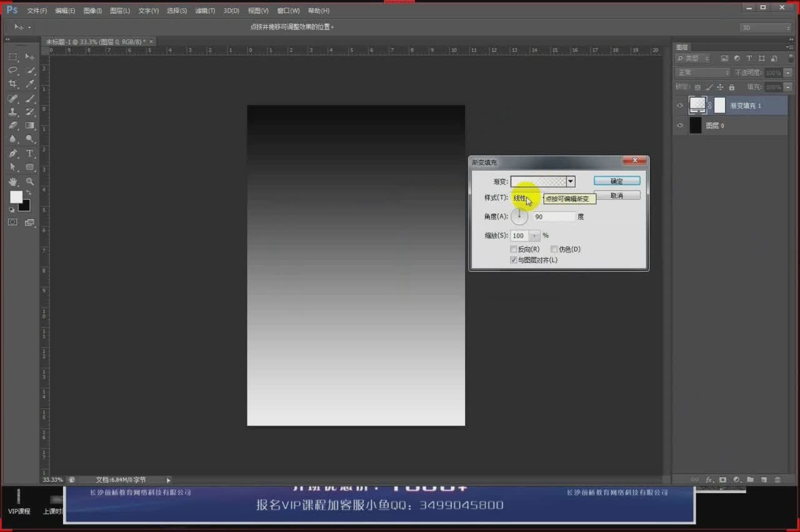Viewport: 800px width, 532px height.
Task: Open the 滤镜(T) menu
Action: (x=205, y=11)
